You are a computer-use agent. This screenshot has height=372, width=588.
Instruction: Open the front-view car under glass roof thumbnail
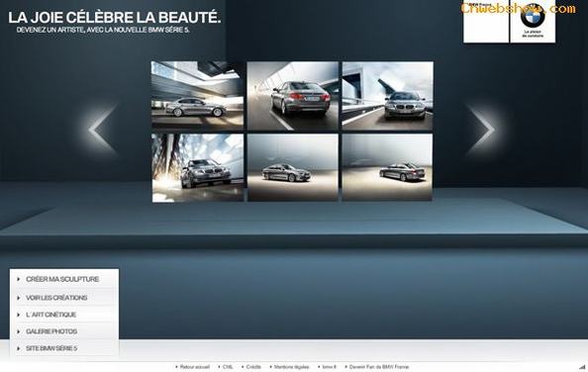(x=198, y=168)
